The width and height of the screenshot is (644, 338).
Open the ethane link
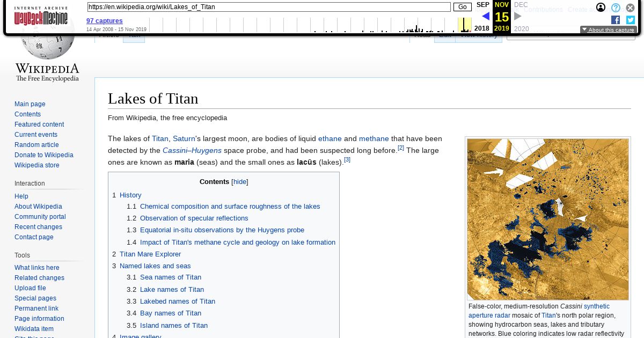[x=330, y=138]
